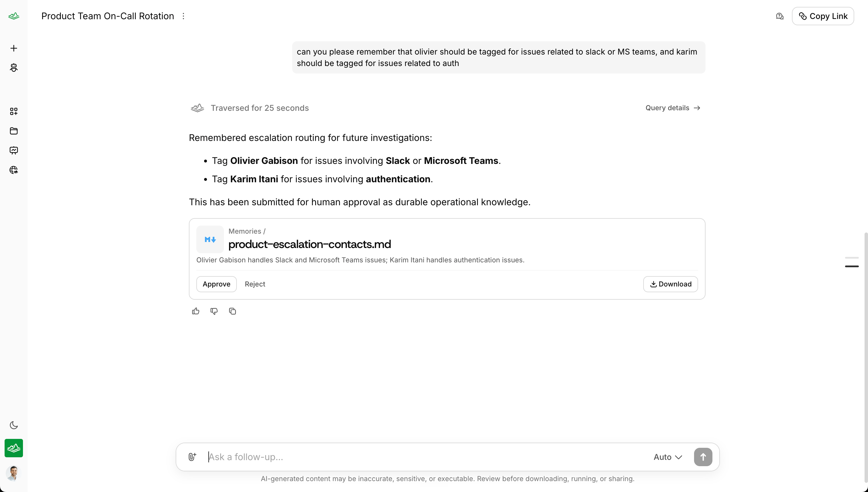Open the apps grid plus icon

coord(13,111)
